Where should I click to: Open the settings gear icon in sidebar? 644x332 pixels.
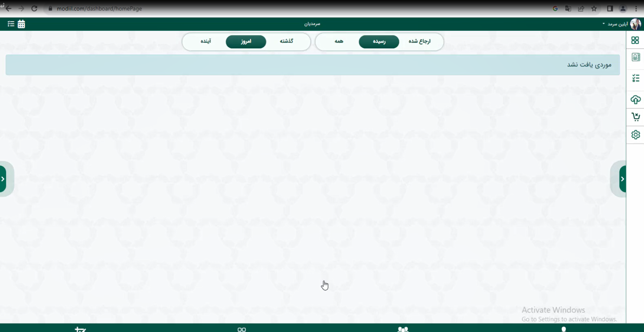coord(635,134)
